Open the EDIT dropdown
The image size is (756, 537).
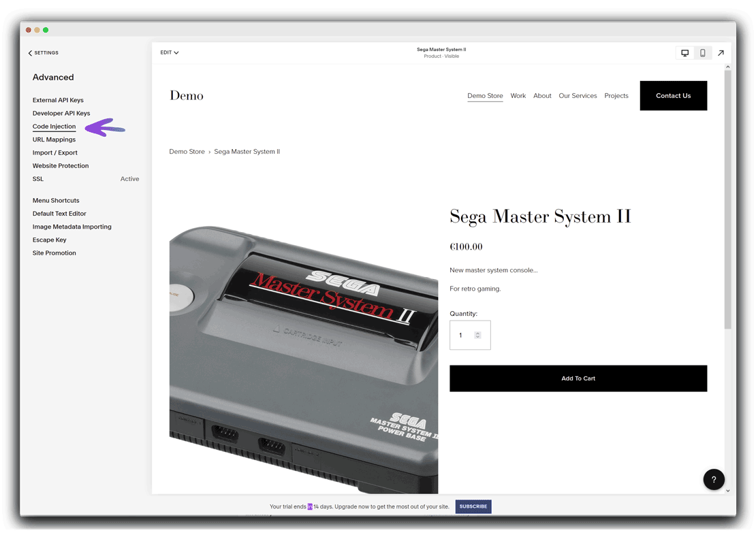pos(169,52)
